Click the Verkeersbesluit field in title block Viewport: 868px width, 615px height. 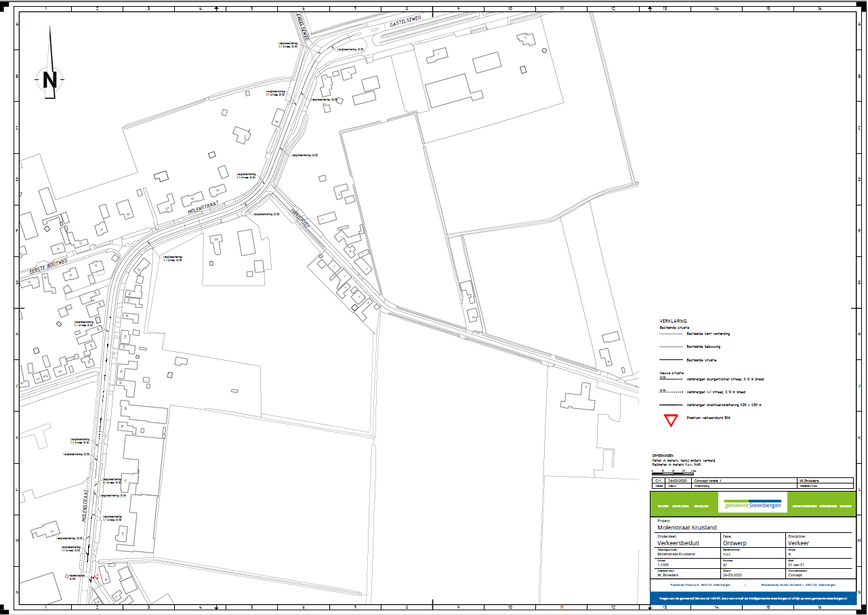[678, 543]
